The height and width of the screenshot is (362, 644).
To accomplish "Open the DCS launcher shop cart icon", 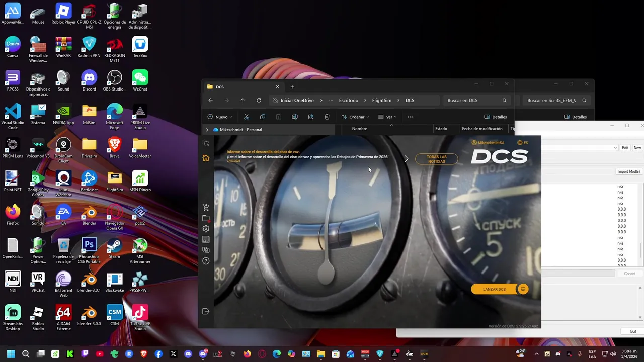I will 206,208.
